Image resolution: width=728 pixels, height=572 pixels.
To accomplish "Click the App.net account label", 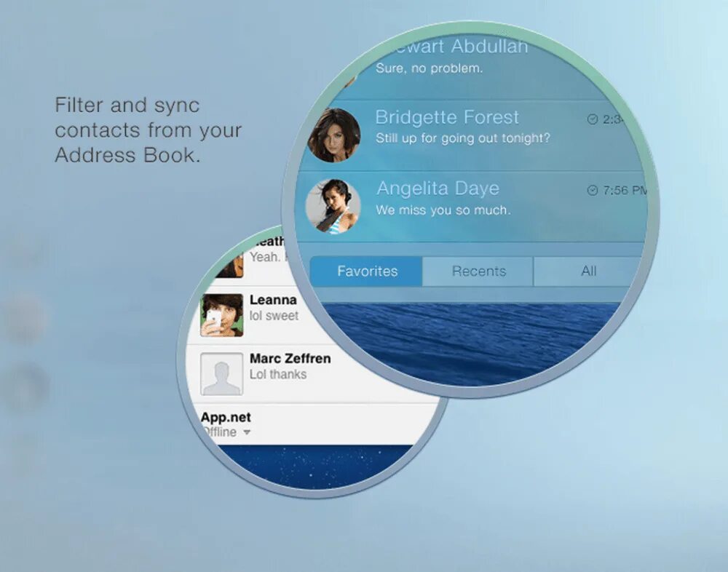I will pos(226,418).
